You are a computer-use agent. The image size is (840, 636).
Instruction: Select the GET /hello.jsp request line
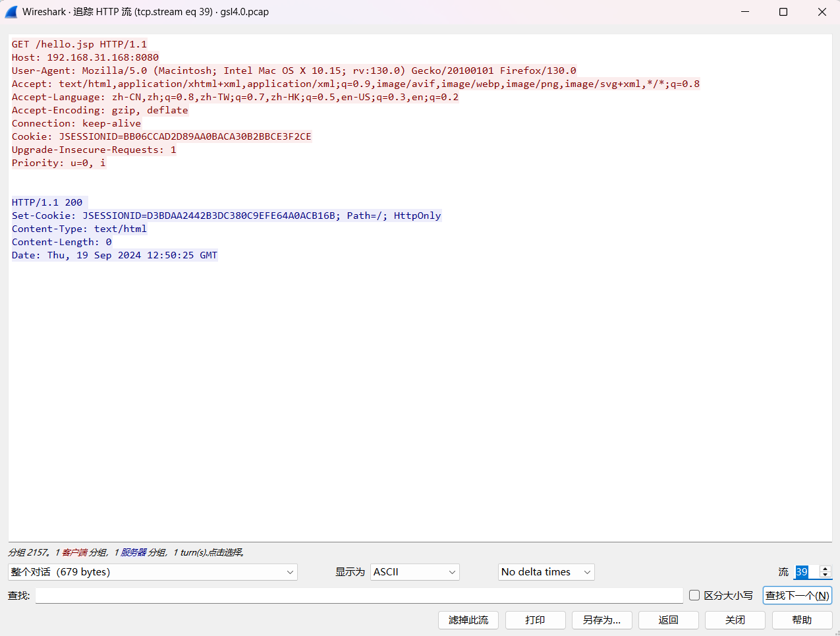click(x=79, y=44)
